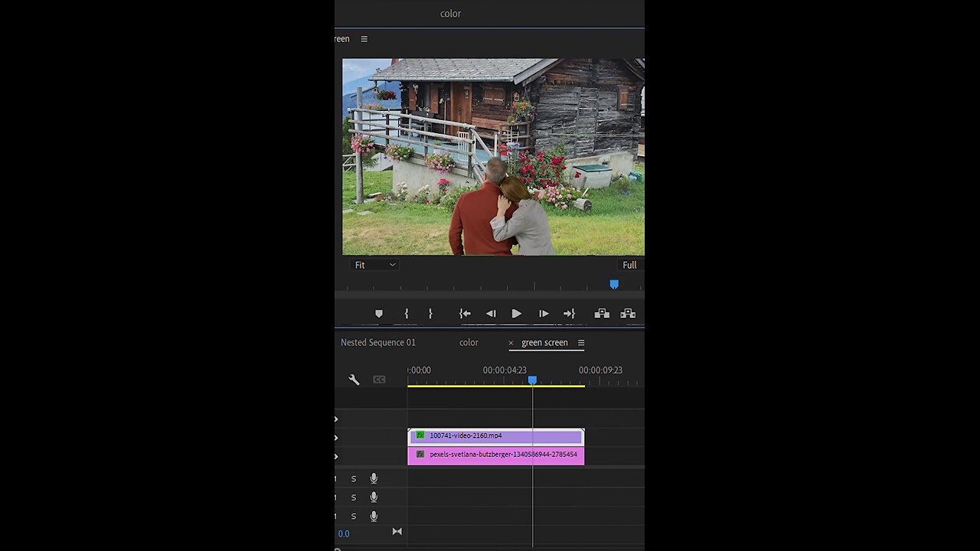
Task: Open the Full playback resolution dropdown
Action: point(629,265)
